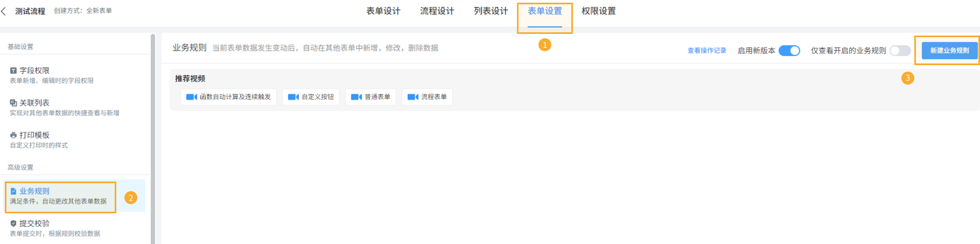Click video icon for 函数自动计算及连续触发
Image resolution: width=980 pixels, height=244 pixels.
(x=191, y=97)
